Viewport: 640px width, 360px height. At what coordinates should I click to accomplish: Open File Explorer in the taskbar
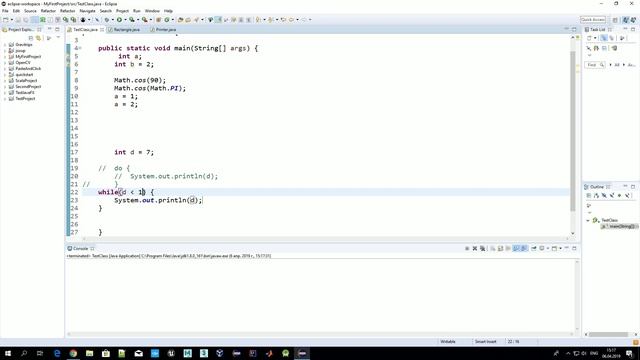(x=89, y=353)
